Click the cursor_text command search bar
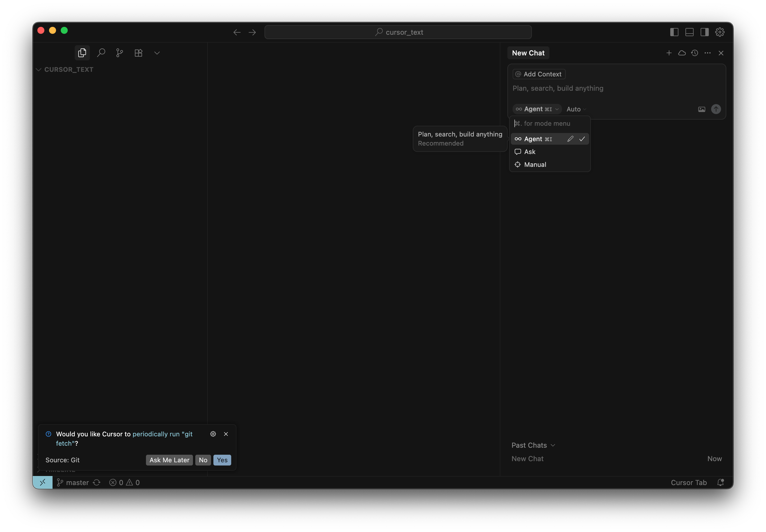 (398, 32)
